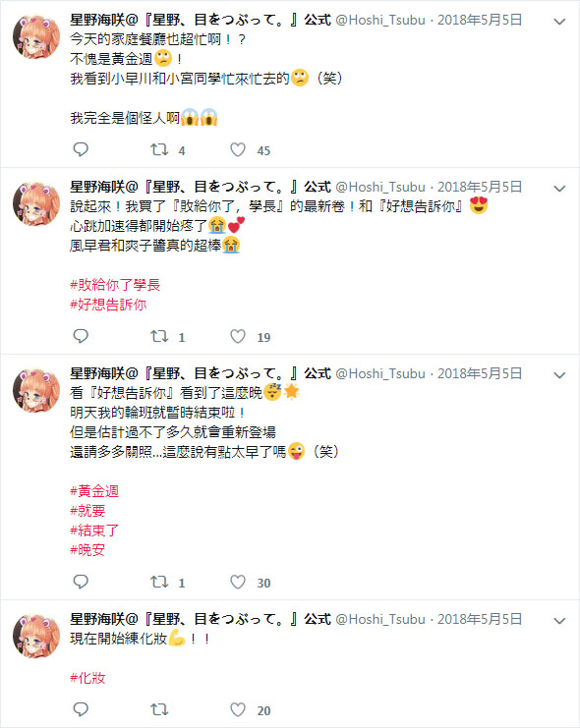
Task: Retweet the tweet with 4 retweets
Action: tap(159, 149)
